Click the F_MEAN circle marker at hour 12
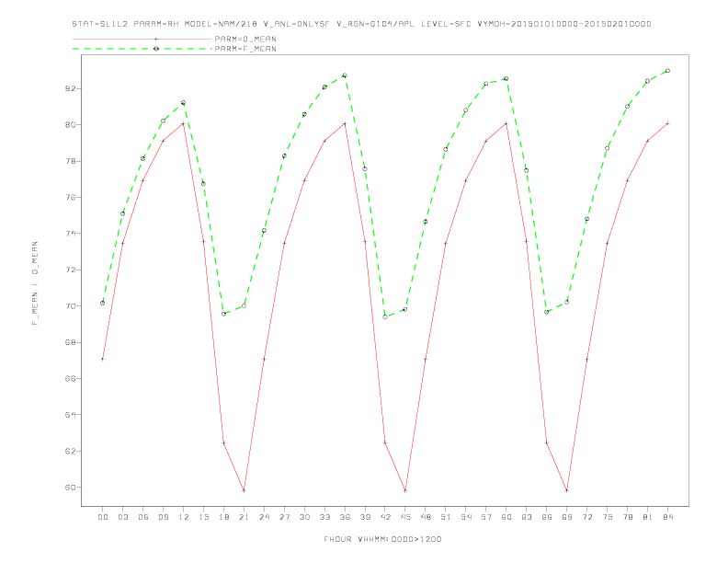This screenshot has height=563, width=728. pyautogui.click(x=184, y=103)
